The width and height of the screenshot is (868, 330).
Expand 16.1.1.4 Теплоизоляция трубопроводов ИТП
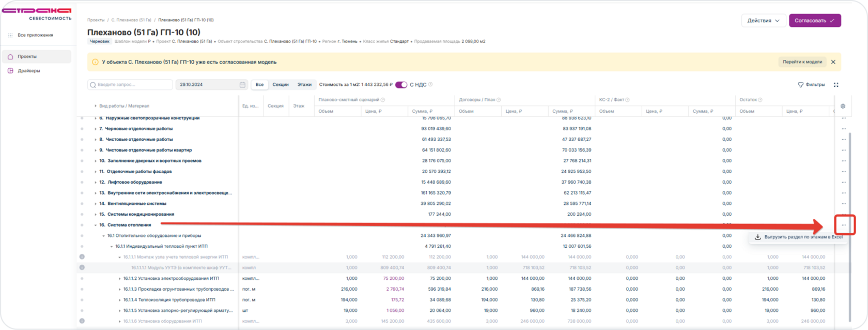pos(120,300)
